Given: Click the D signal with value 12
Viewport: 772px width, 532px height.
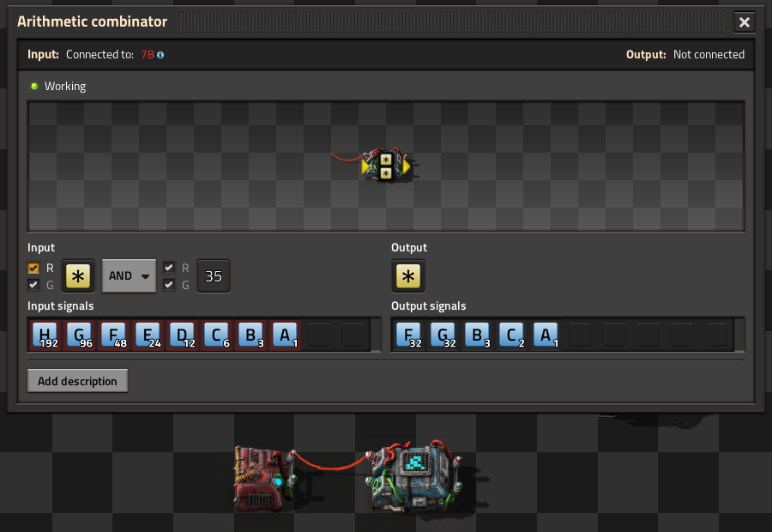Looking at the screenshot, I should pos(184,335).
